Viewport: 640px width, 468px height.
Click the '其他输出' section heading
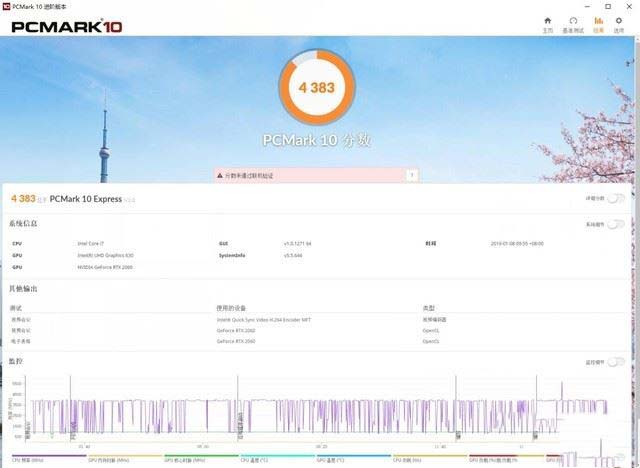pos(23,288)
